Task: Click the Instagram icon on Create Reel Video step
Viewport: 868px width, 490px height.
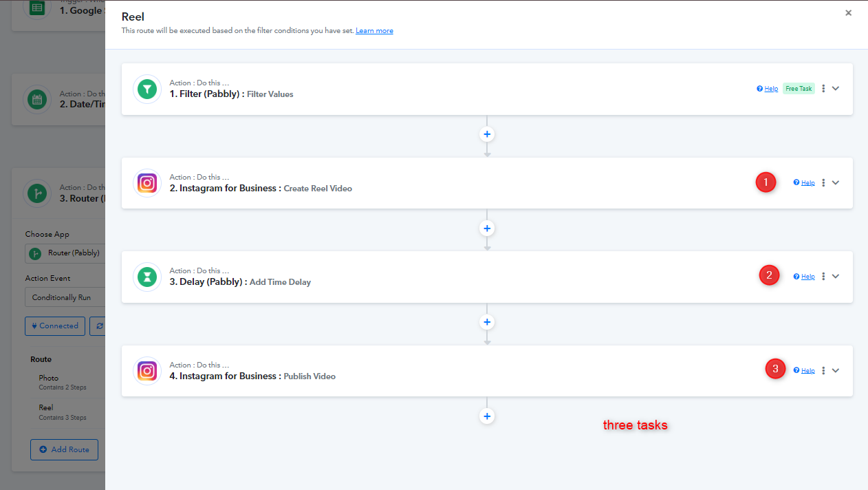Action: 147,183
